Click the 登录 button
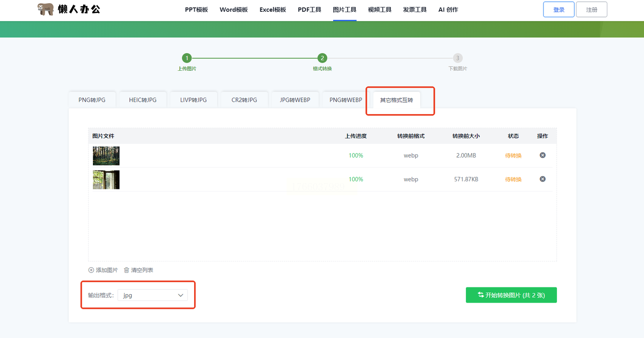644x338 pixels. pos(559,9)
